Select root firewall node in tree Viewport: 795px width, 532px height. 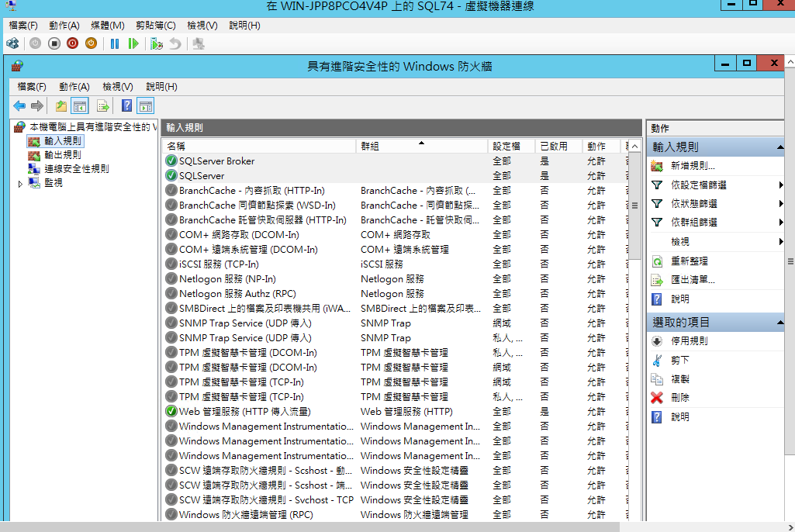(x=93, y=126)
